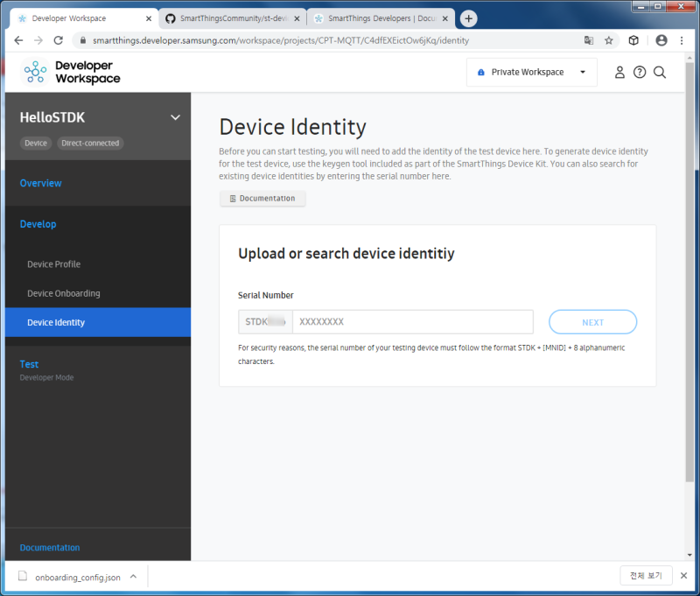The height and width of the screenshot is (596, 700).
Task: Click the help question-mark icon
Action: click(640, 72)
